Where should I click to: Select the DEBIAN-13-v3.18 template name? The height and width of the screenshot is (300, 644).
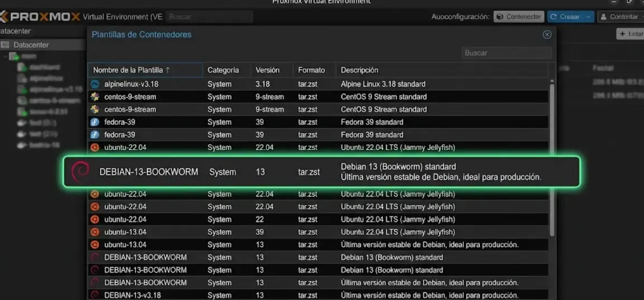click(132, 295)
